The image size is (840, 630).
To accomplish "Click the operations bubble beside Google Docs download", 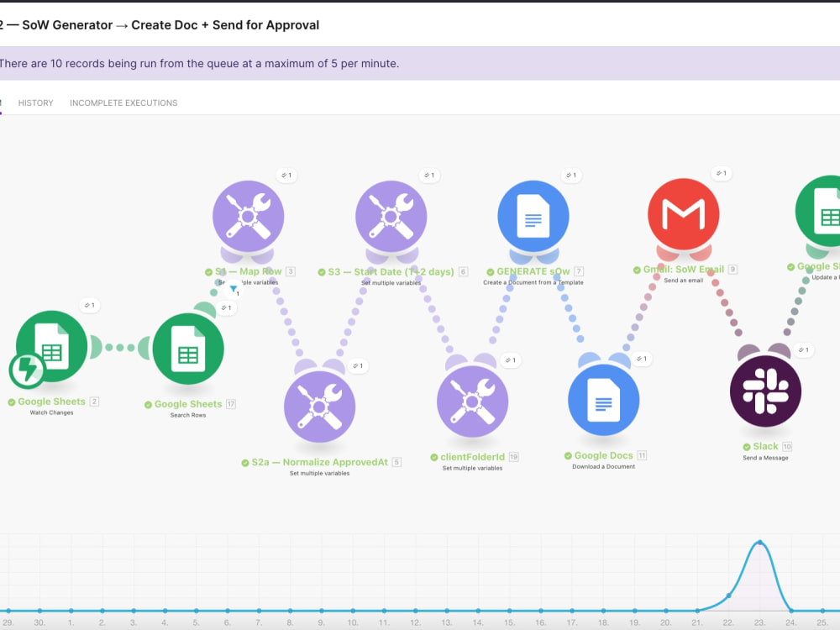I will coord(641,359).
